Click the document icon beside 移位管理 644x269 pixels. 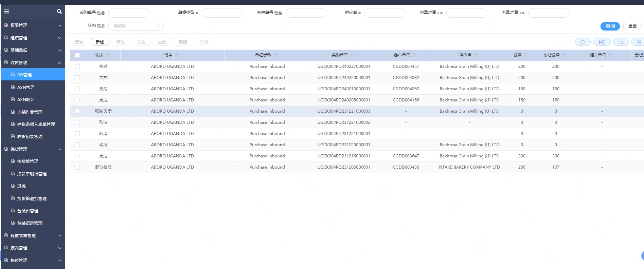[6, 260]
